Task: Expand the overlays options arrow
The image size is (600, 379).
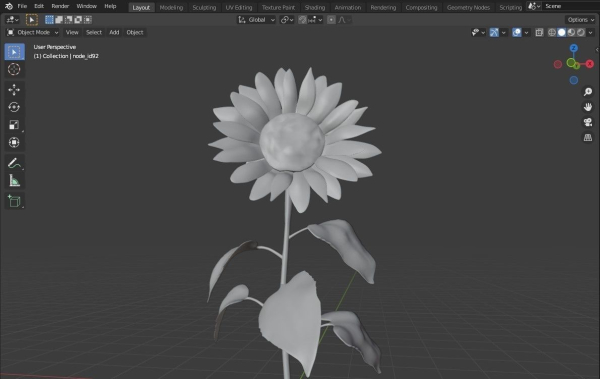Action: tap(527, 33)
